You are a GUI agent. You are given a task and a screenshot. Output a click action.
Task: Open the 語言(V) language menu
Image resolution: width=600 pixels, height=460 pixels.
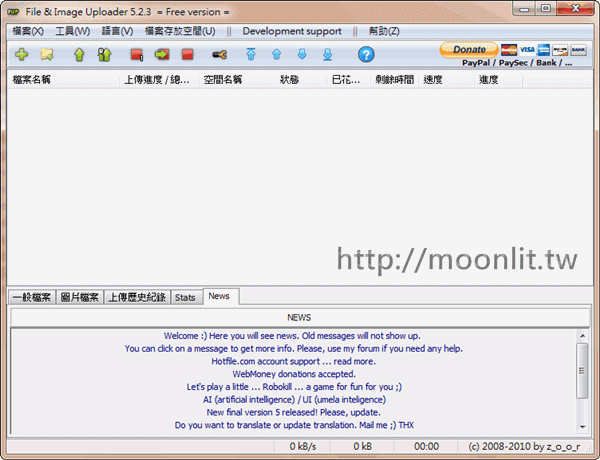pos(117,31)
